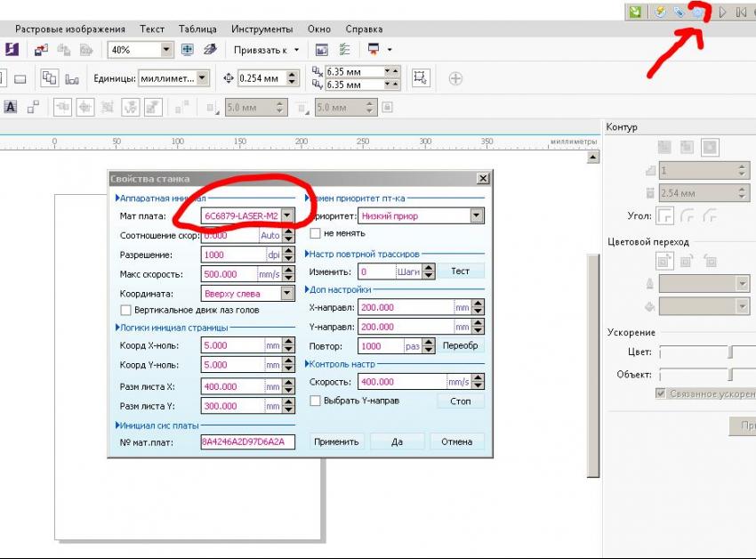Click the add plus circle icon on property bar

point(455,78)
